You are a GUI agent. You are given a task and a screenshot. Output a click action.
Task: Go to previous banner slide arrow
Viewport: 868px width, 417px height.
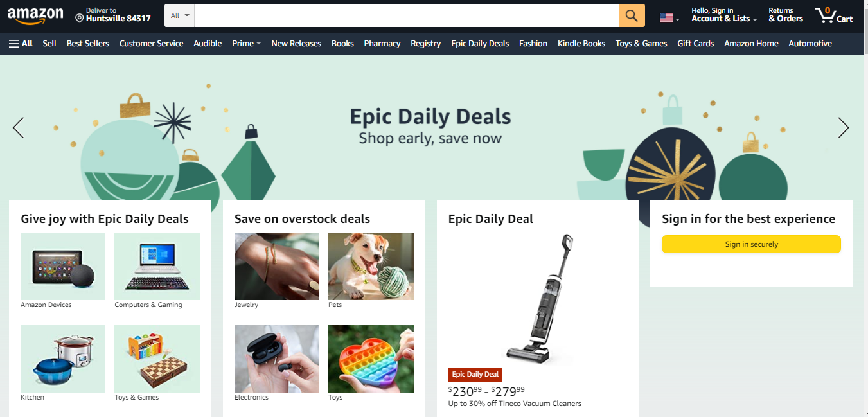[x=18, y=128]
